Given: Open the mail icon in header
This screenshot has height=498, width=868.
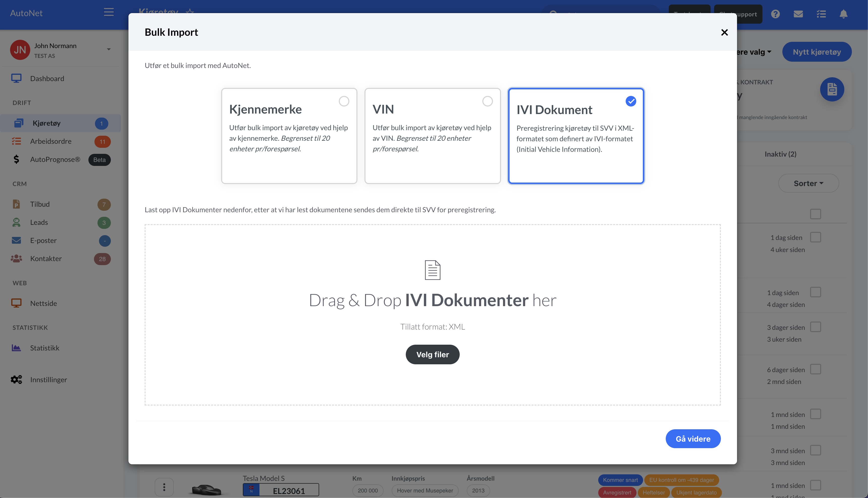Looking at the screenshot, I should coord(798,14).
